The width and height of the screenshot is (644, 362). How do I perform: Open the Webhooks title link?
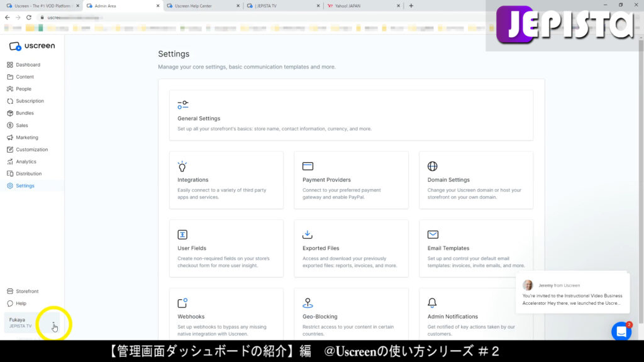pos(191,317)
